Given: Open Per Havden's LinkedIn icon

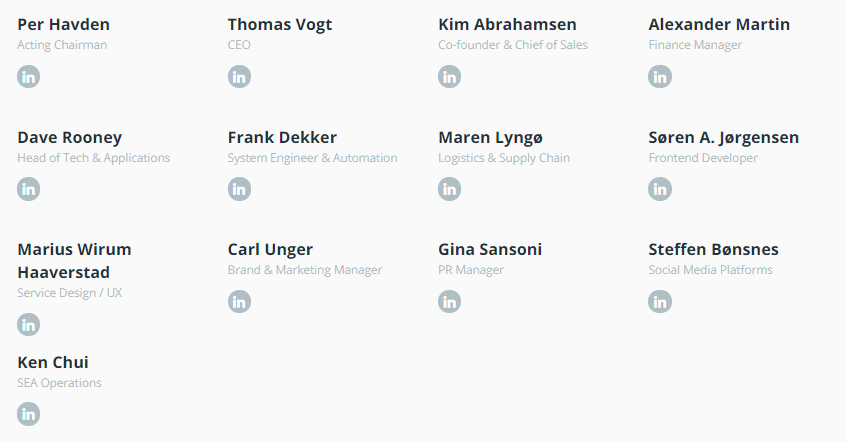Looking at the screenshot, I should pyautogui.click(x=29, y=76).
